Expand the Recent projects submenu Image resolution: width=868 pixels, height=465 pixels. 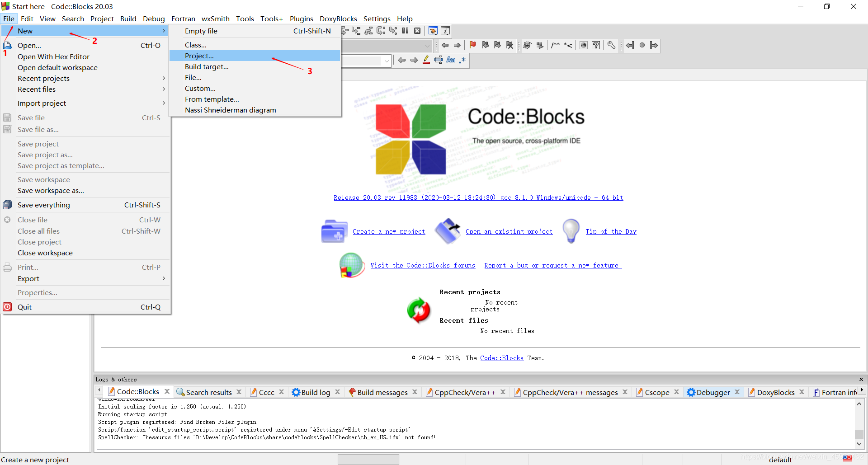click(85, 78)
